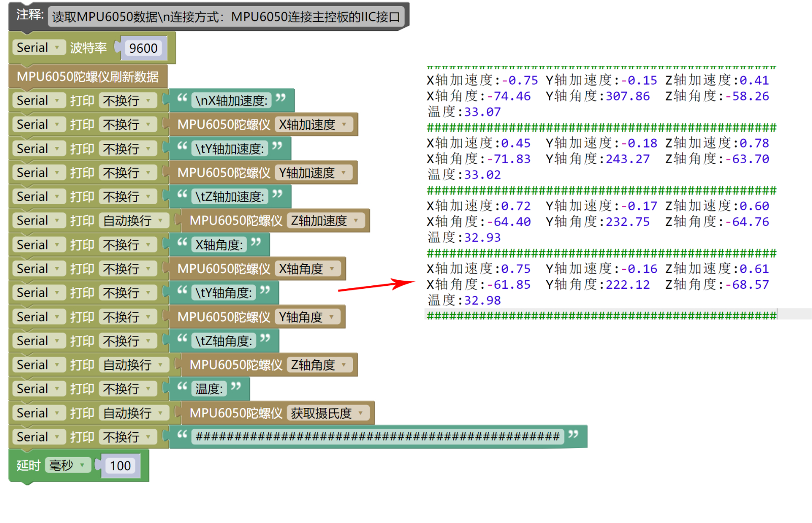812x523 pixels.
Task: Click the highlighted last ##### line in serial output
Action: pos(602,316)
